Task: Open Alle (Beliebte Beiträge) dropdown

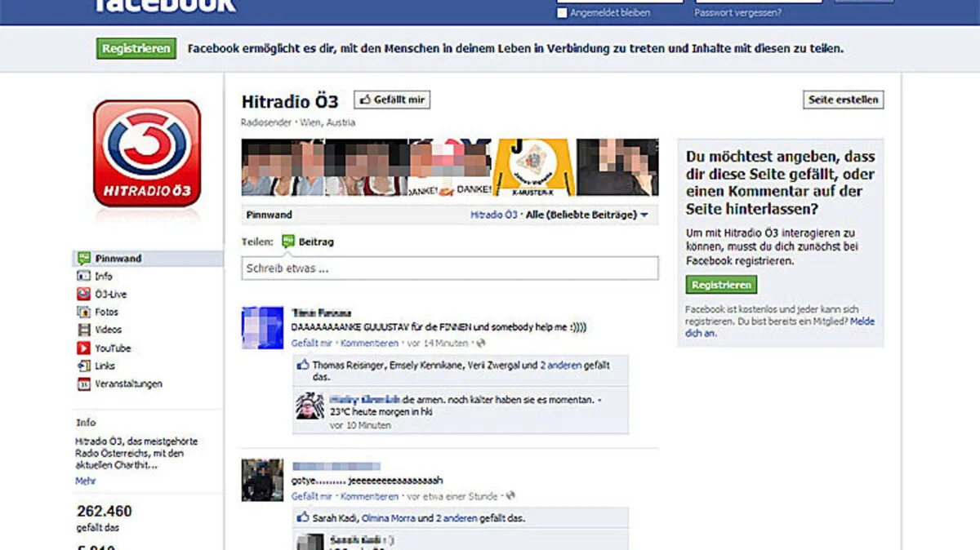Action: coord(586,215)
